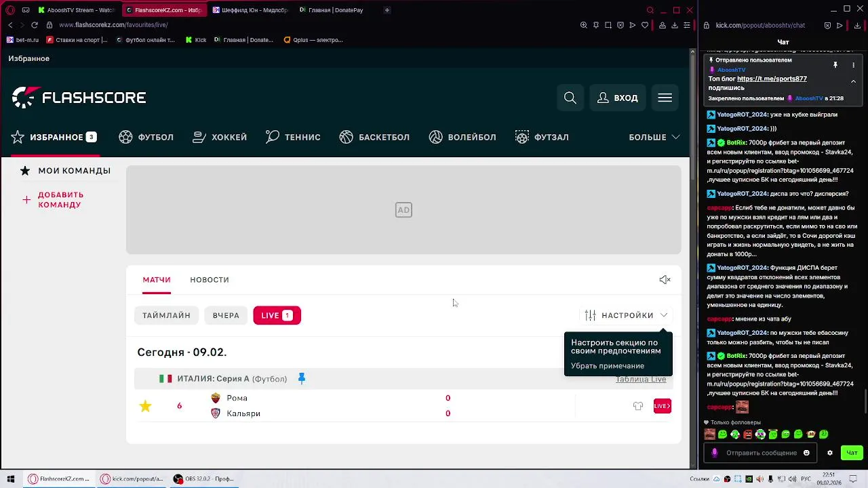This screenshot has height=488, width=868.
Task: Collapse the pinned message in Kick chat
Action: (x=853, y=81)
